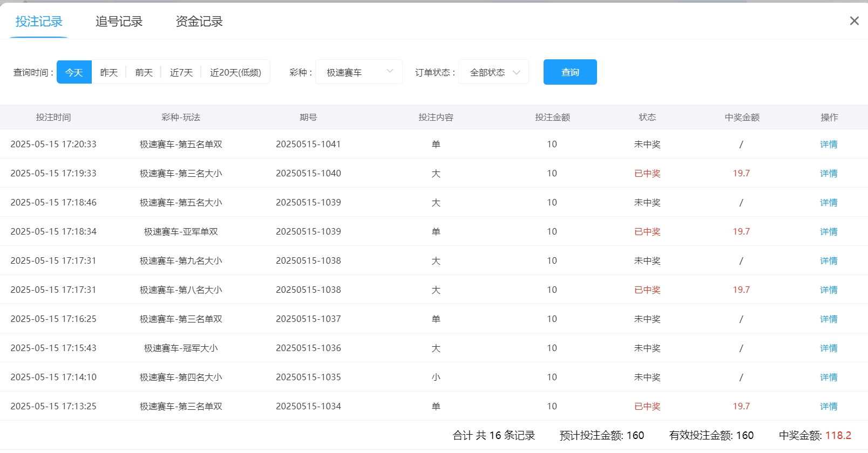View 详情 for issue 20250515-1040 bet
Screen dimensions: 868x453
[829, 174]
